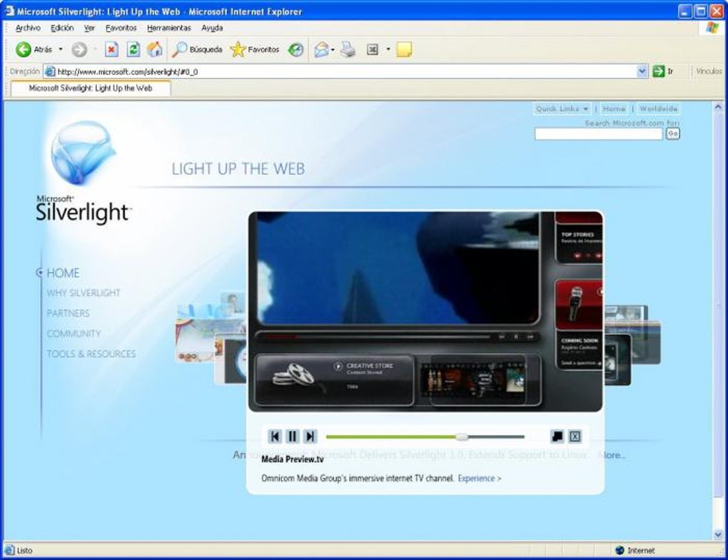This screenshot has height=560, width=728.
Task: Click the search Go button
Action: (x=673, y=133)
